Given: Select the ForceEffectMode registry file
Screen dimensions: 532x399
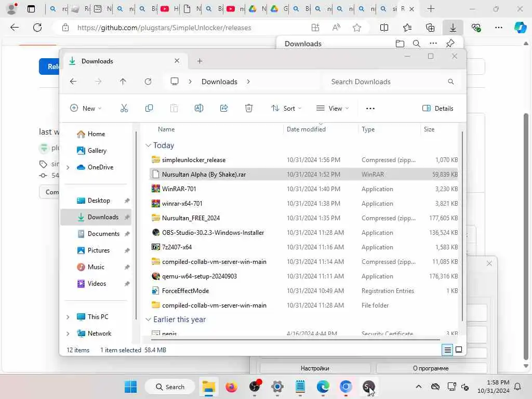Looking at the screenshot, I should (303, 291).
